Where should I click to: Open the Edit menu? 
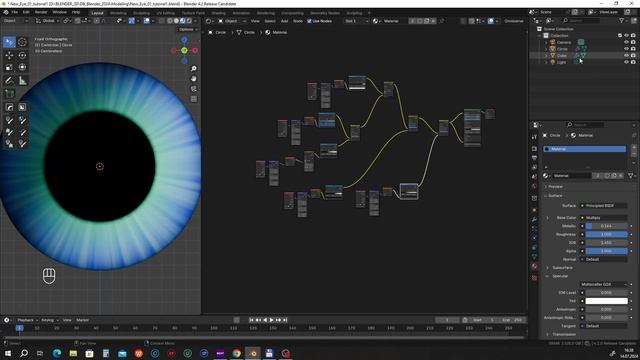point(26,12)
